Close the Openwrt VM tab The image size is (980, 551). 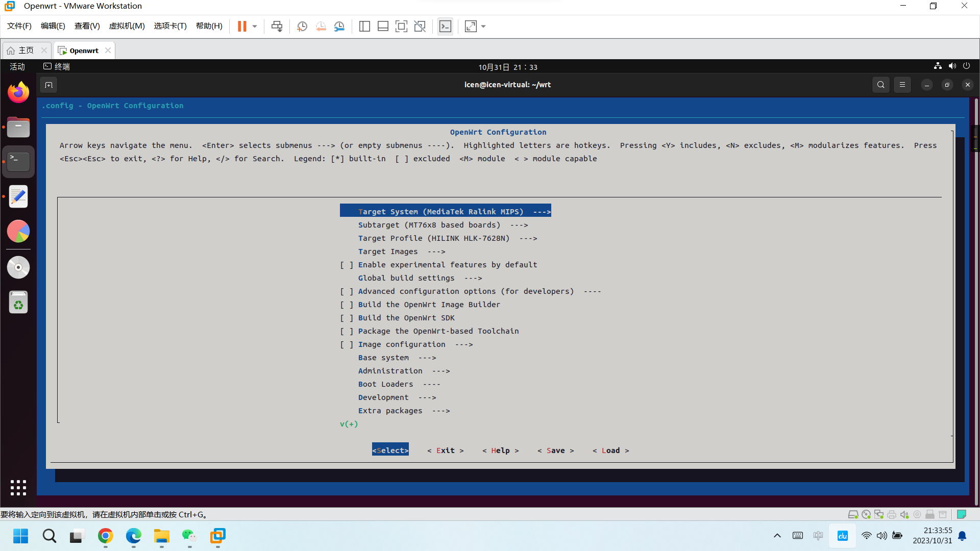(x=108, y=51)
